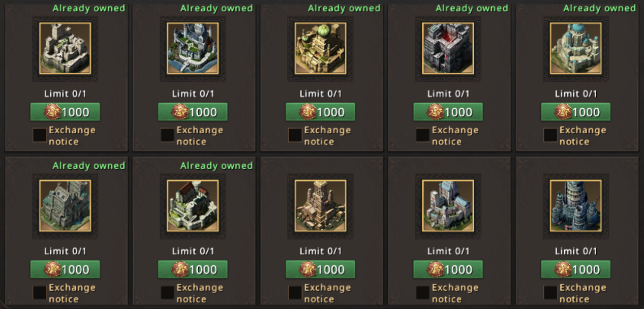Select the dark blue round tower skin icon
644x309 pixels.
575,206
